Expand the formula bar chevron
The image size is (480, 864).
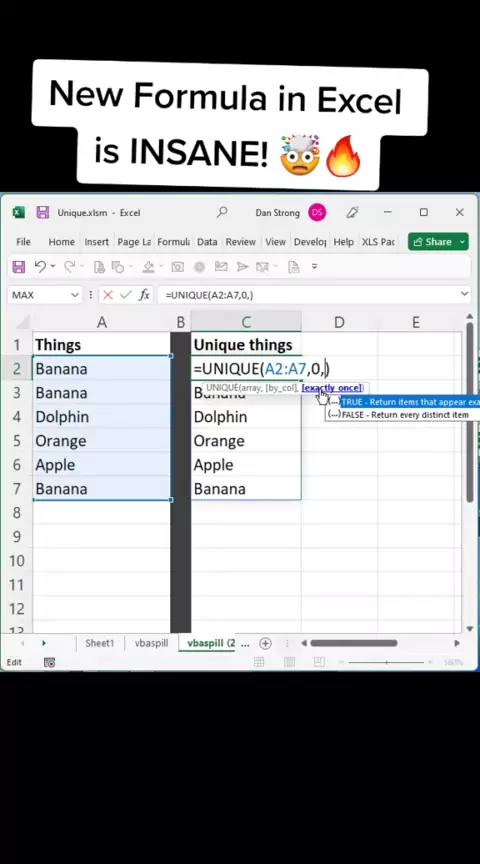(465, 294)
